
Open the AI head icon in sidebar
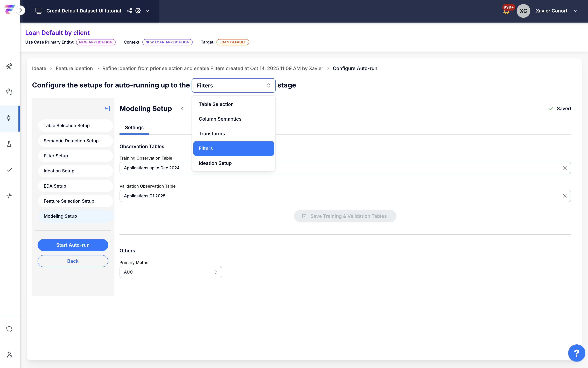point(9,92)
